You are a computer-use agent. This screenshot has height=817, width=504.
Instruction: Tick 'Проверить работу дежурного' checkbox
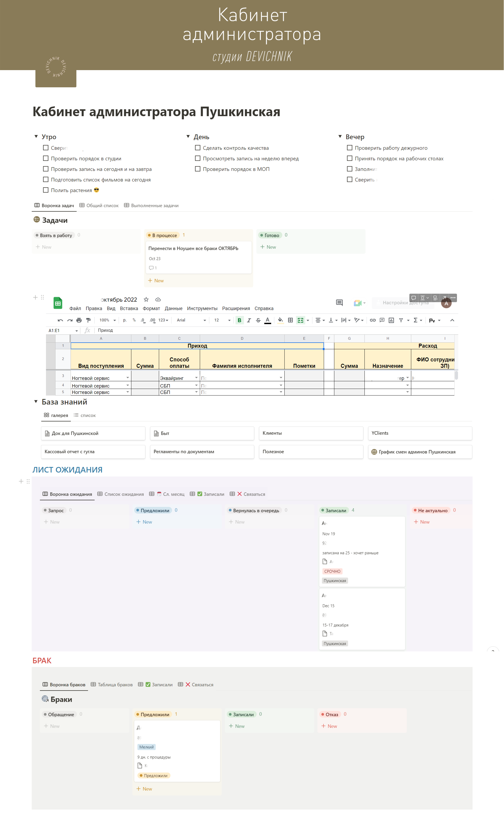point(349,148)
